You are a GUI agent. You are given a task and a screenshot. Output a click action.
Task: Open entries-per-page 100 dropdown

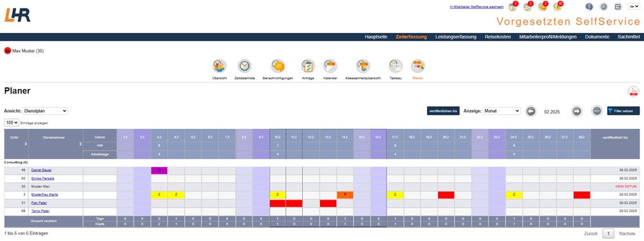point(12,122)
